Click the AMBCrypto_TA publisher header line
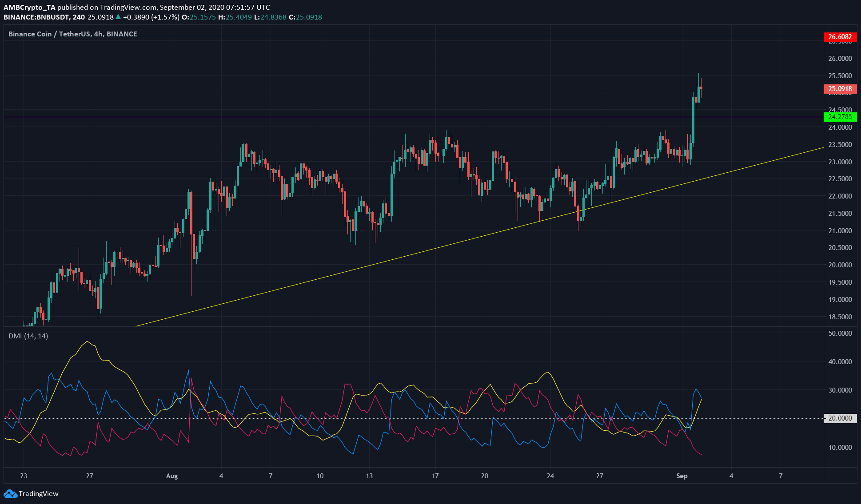Image resolution: width=861 pixels, height=504 pixels. 136,7
